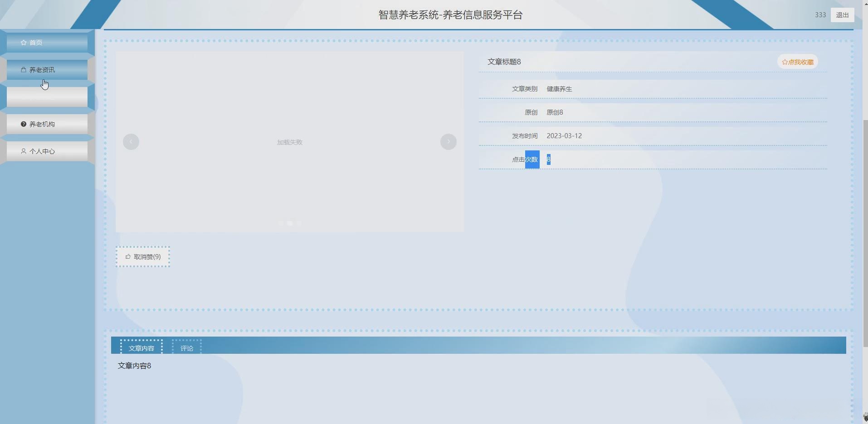The image size is (868, 424).
Task: Click the person icon next to 个人中心
Action: (23, 151)
